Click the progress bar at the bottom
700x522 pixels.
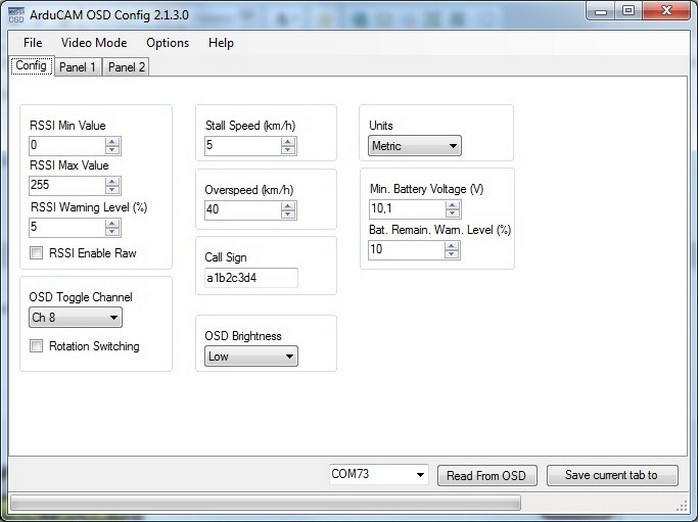tap(265, 502)
